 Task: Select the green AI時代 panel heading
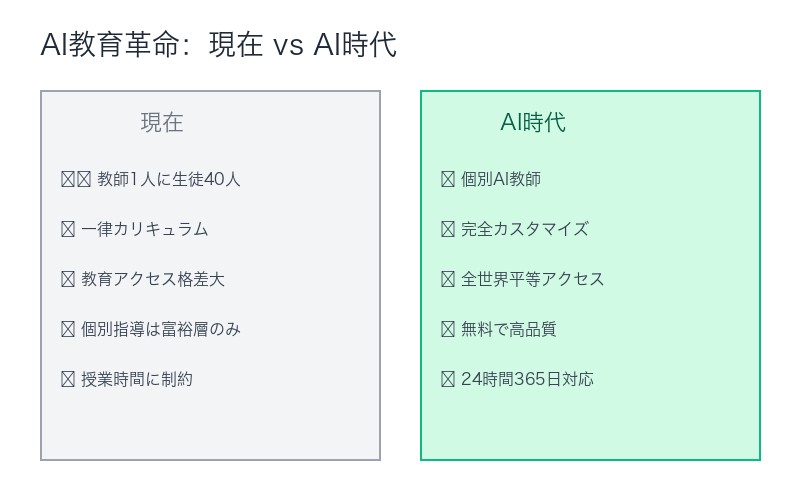533,123
